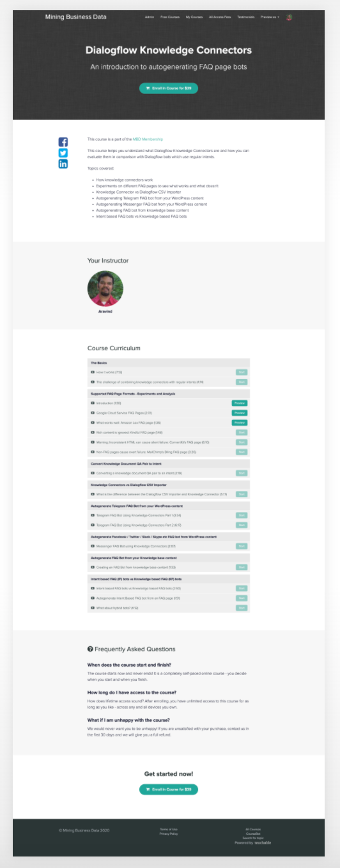This screenshot has width=340, height=868.
Task: Click top Enroll in Course for $39 button
Action: (x=169, y=88)
